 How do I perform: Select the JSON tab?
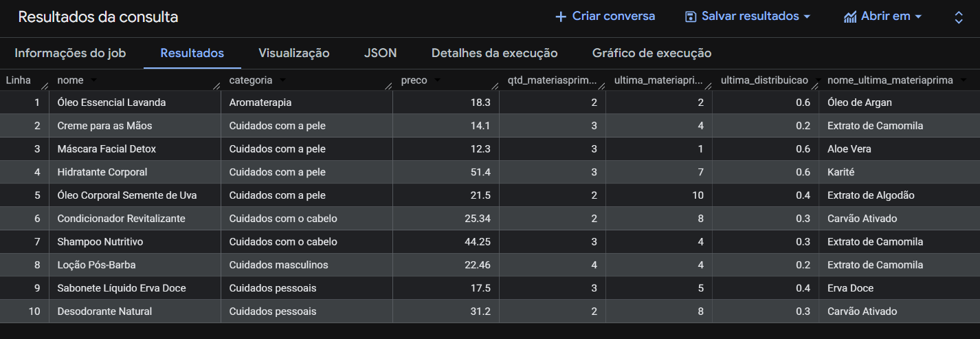tap(380, 53)
